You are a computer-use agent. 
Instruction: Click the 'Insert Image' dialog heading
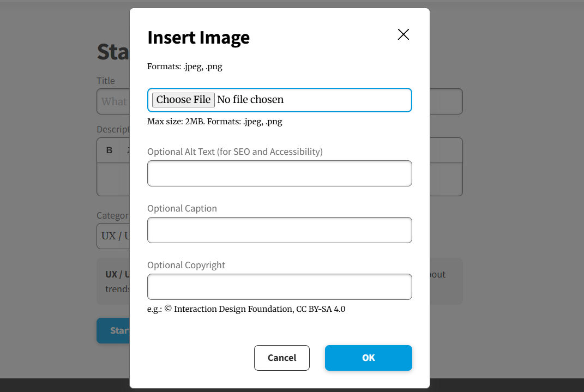[198, 38]
